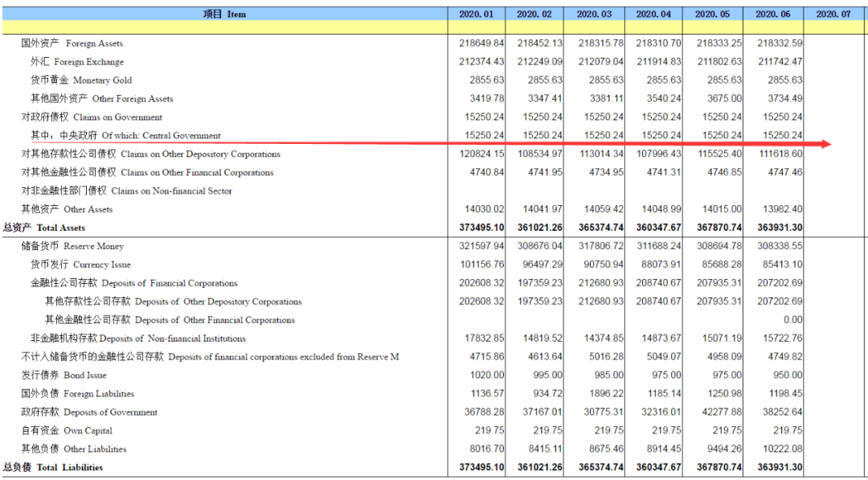Click the 项目 Item column header
The image size is (868, 480).
coord(225,14)
